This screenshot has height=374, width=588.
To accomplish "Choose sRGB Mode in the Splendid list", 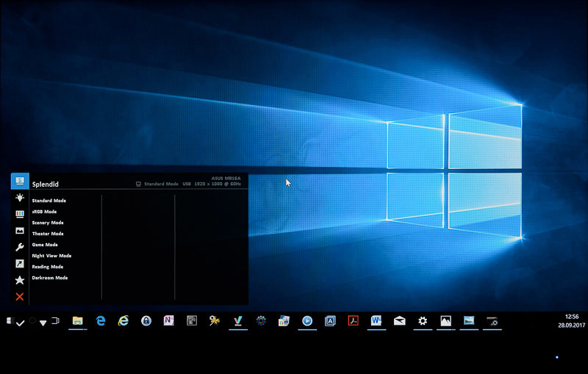I will point(44,212).
